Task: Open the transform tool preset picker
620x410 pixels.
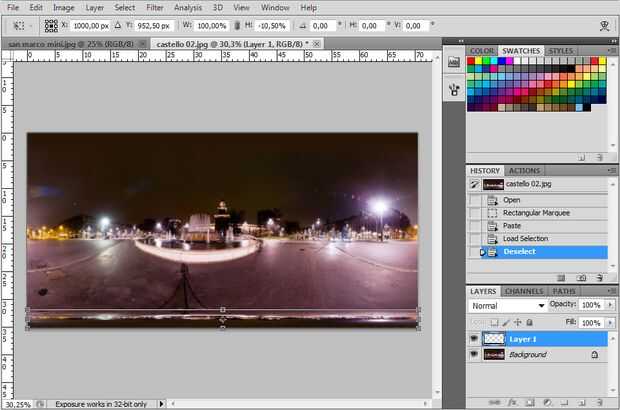Action: (22, 26)
